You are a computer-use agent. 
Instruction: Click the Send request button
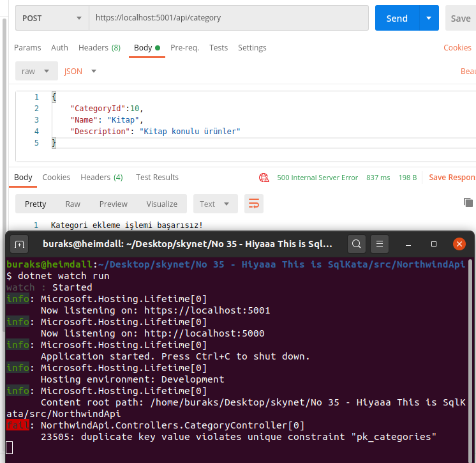(x=396, y=18)
